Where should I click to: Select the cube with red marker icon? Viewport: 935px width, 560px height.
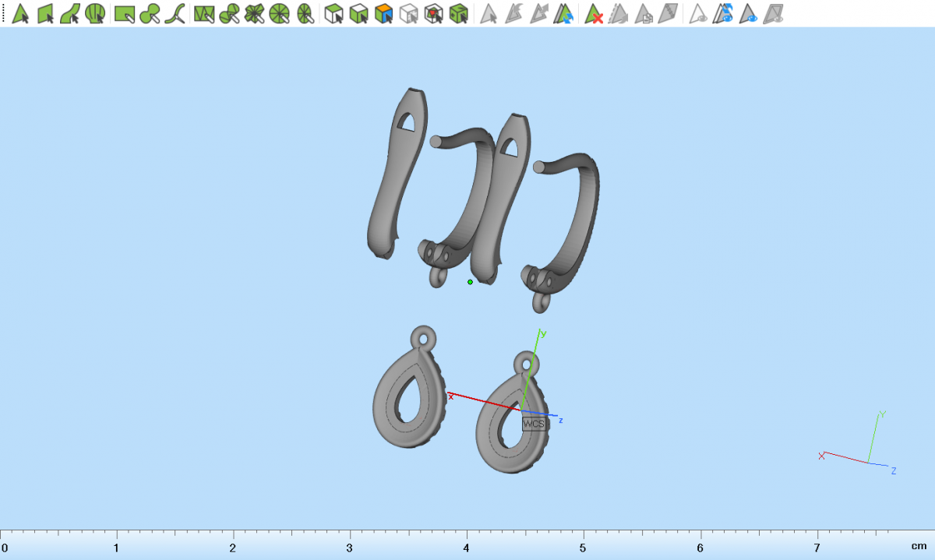435,13
